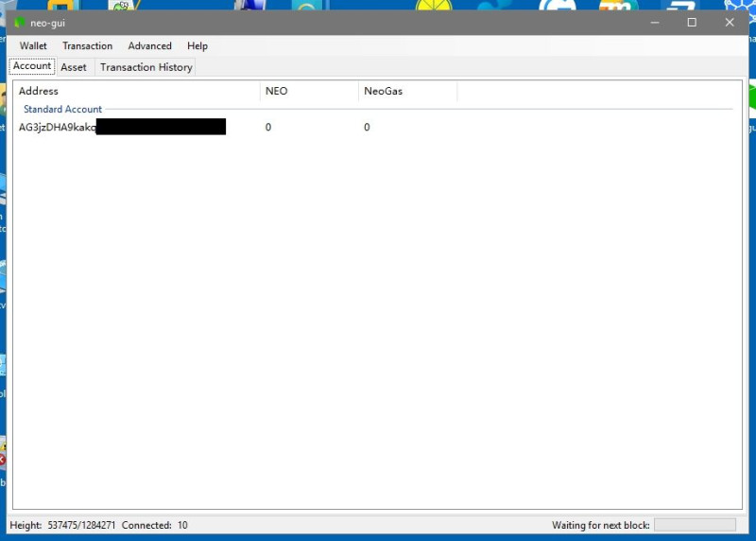This screenshot has width=756, height=541.
Task: Click the Waiting for next block label
Action: coord(601,525)
